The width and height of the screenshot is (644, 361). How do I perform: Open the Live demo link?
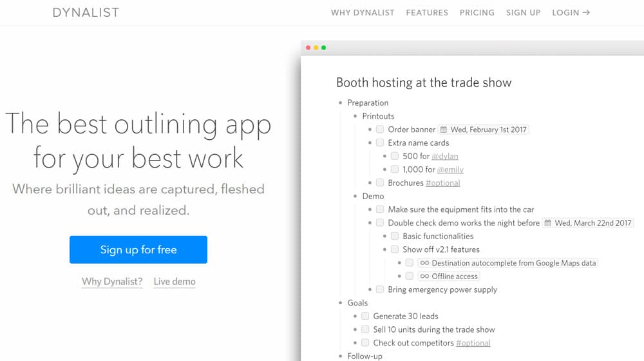click(x=175, y=282)
